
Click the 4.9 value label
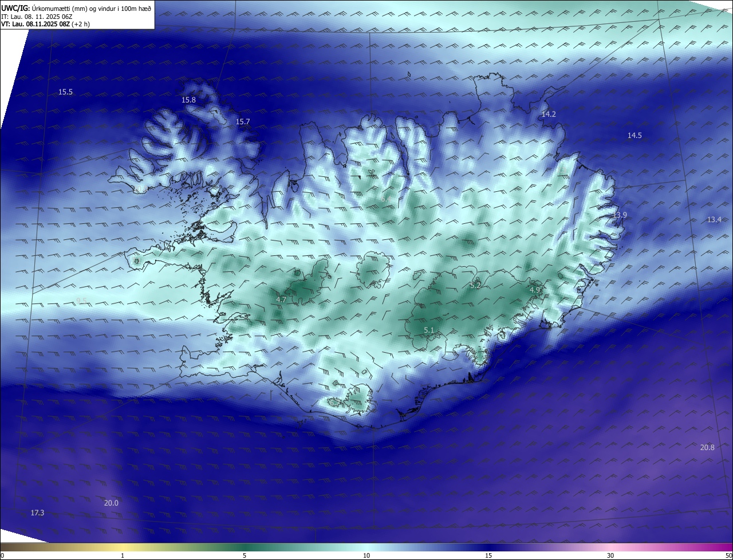(535, 290)
